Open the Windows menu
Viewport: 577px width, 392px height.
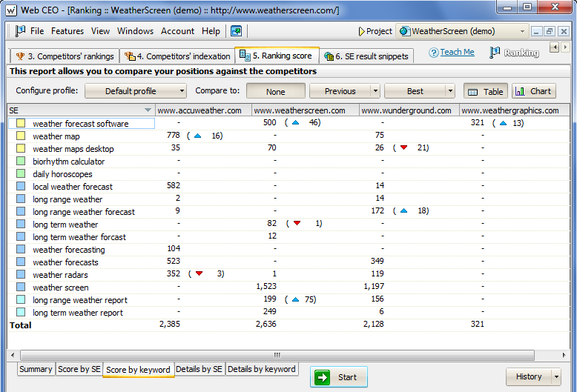point(135,31)
